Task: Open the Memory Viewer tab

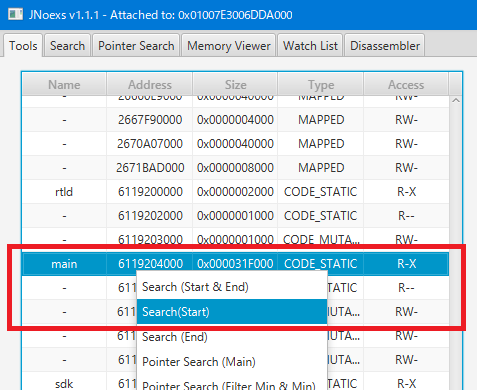Action: click(x=229, y=45)
